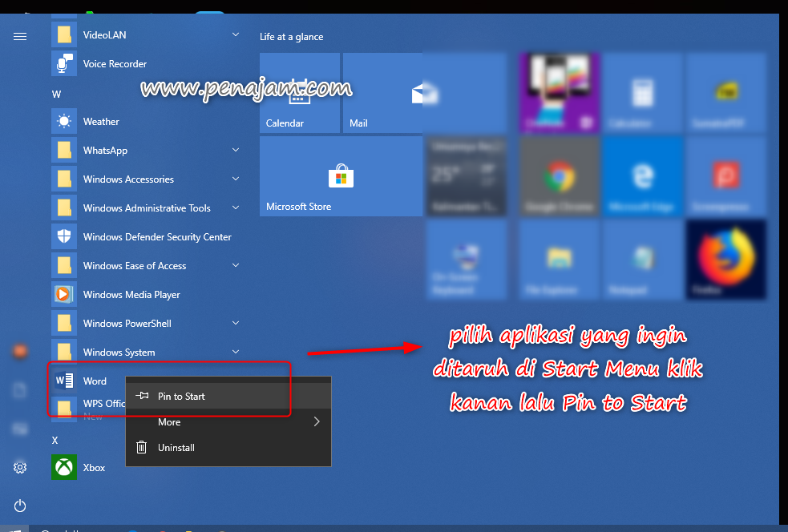Open Microsoft Edge tile
This screenshot has width=788, height=532.
click(642, 176)
